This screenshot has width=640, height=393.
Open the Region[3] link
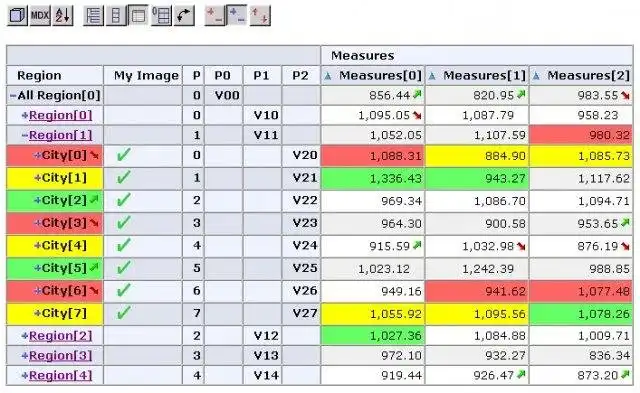(60, 355)
